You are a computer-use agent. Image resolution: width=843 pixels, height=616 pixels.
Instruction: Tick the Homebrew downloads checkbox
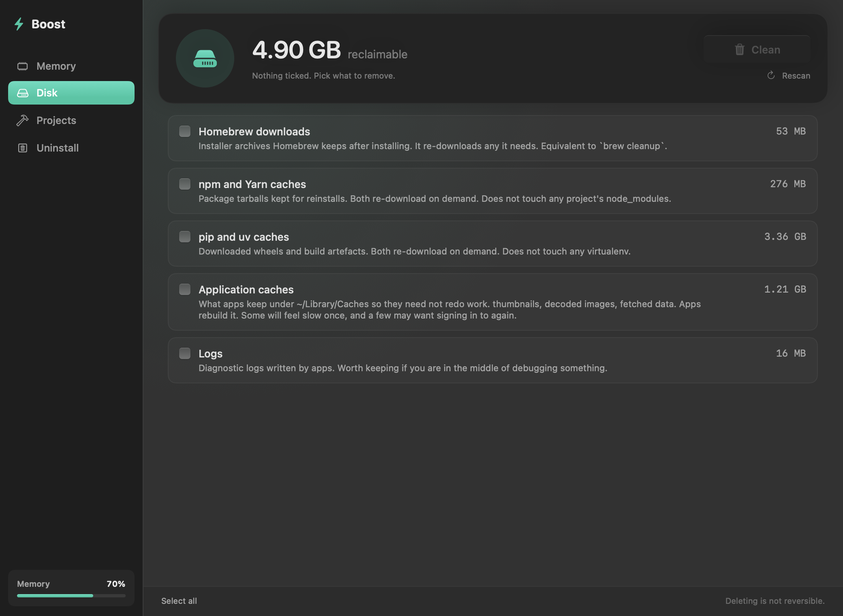pos(185,131)
